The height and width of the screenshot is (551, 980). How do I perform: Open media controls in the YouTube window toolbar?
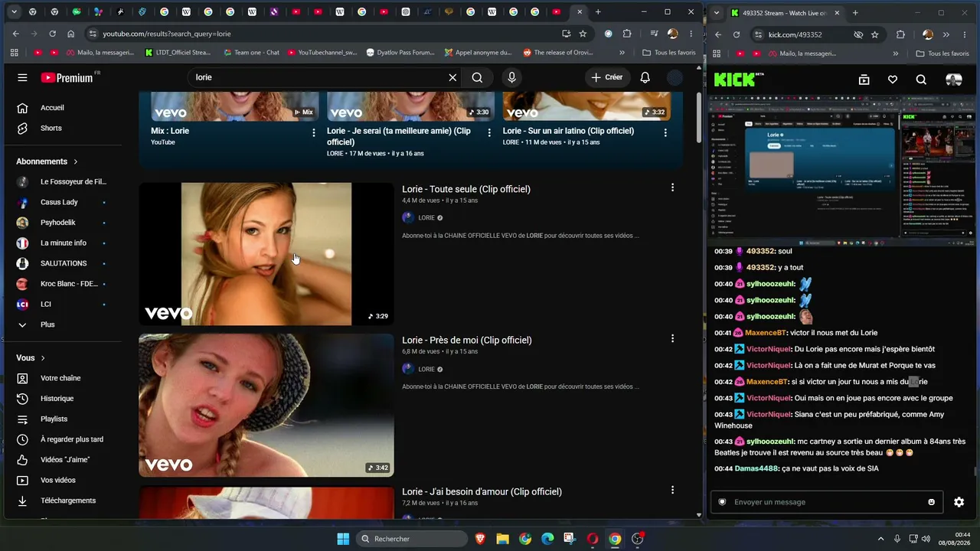[654, 34]
